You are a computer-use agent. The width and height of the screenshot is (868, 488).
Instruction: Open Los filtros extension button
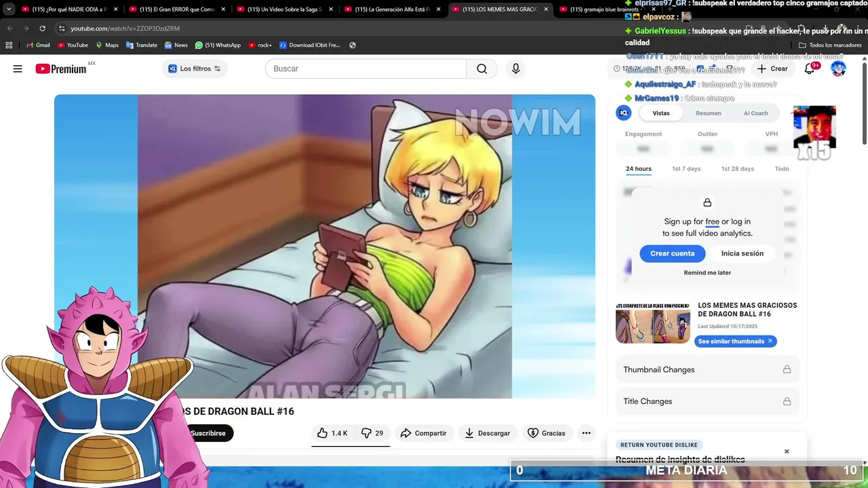[195, 68]
